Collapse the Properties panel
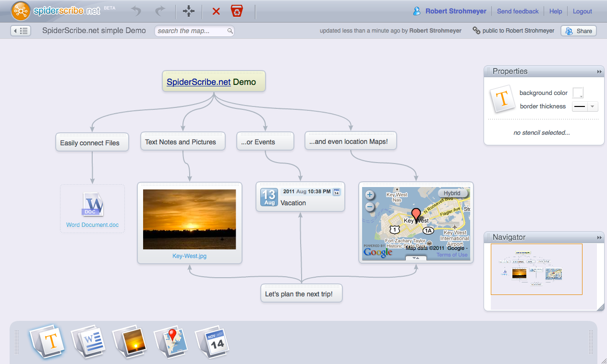The height and width of the screenshot is (364, 607). tap(599, 71)
